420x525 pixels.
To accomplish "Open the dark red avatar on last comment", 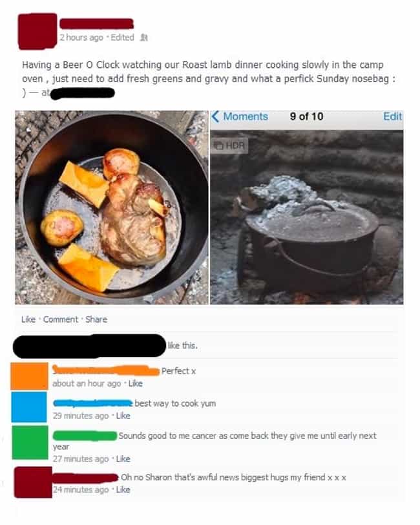I will 33,482.
